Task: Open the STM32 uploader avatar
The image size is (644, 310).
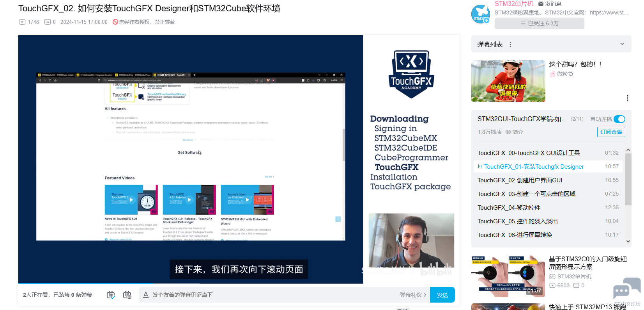Action: 481,14
